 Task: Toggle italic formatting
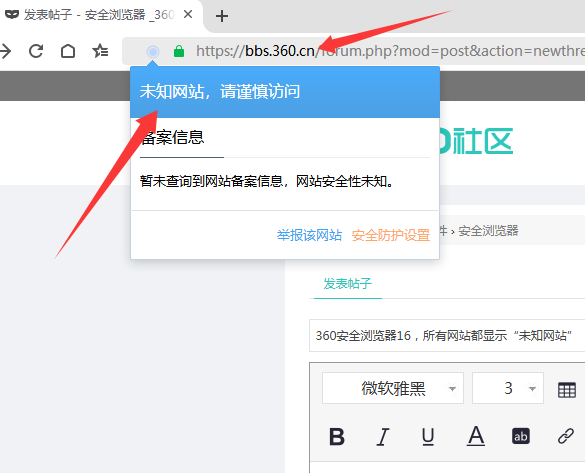point(383,436)
